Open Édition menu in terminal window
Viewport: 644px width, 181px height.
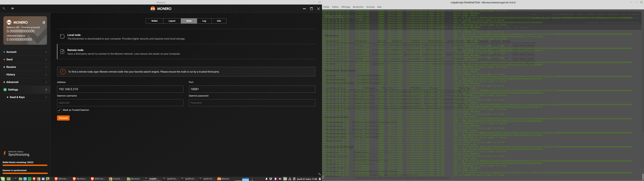(x=335, y=7)
